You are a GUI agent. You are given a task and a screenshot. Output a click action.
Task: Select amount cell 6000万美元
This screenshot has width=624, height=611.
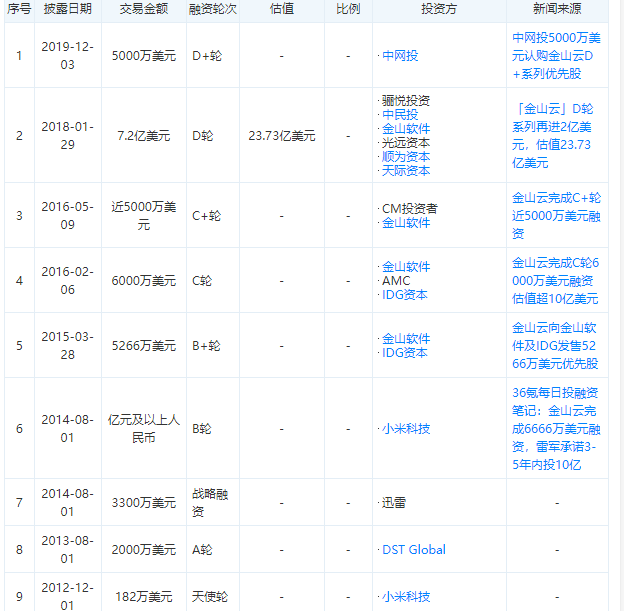click(144, 281)
